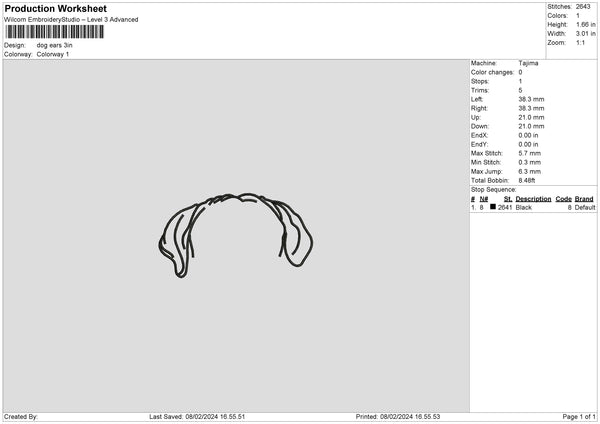This screenshot has width=600, height=424.
Task: Click the EndY value 0.00 in
Action: [528, 144]
